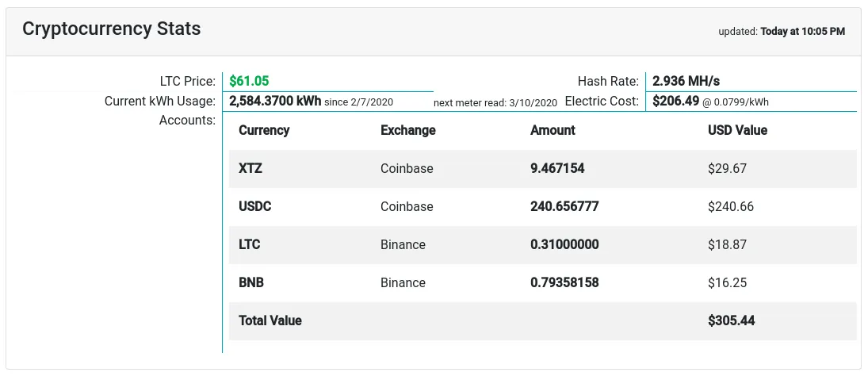Click the Hash Rate value 2.936 MH/s
868x376 pixels.
click(686, 81)
